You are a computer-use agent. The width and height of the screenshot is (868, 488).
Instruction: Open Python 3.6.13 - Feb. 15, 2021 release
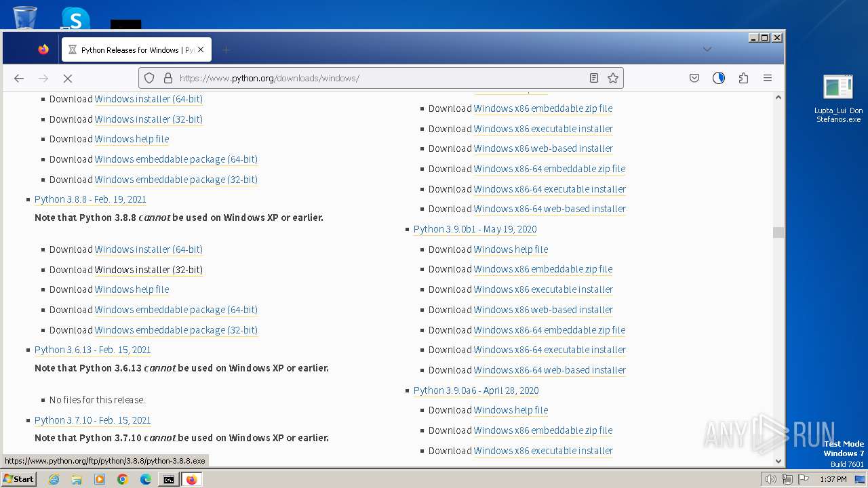pos(93,350)
